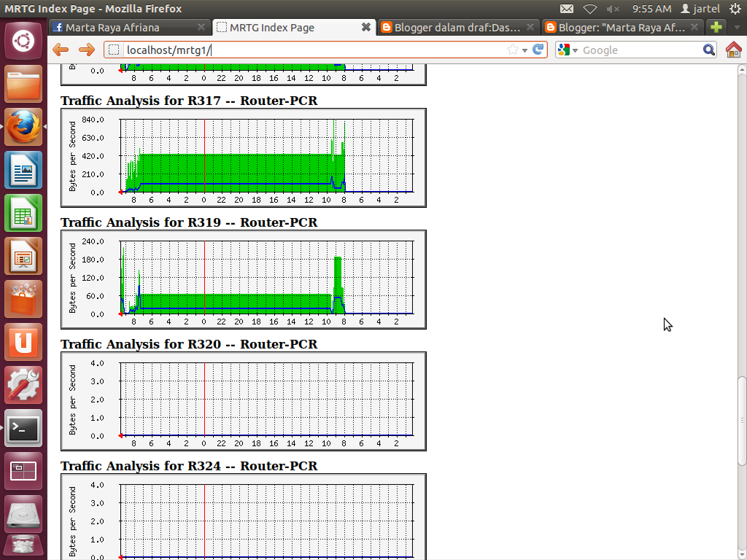
Task: Open the session gear menu in top panel
Action: click(x=736, y=9)
